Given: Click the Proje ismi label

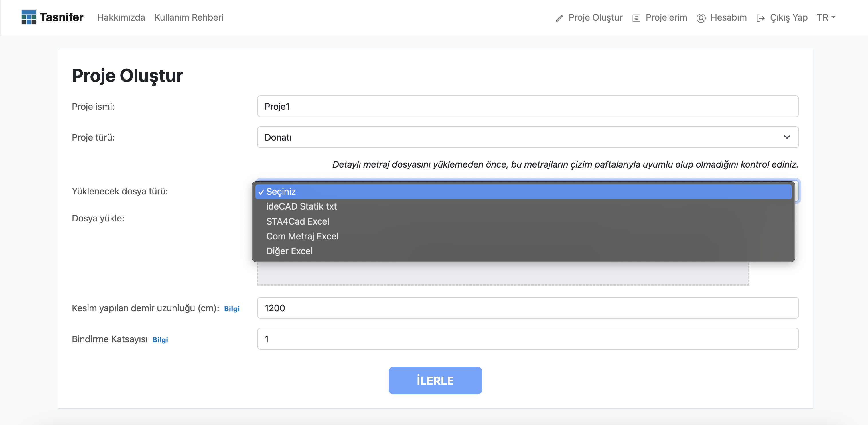Looking at the screenshot, I should click(93, 107).
